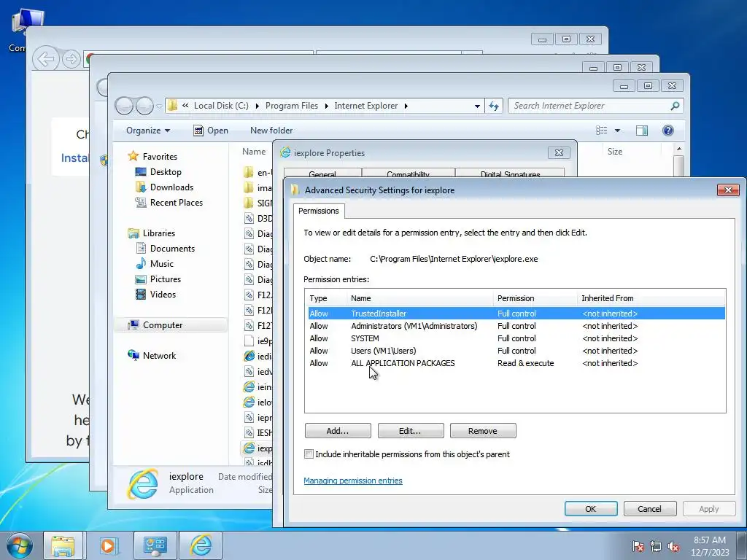This screenshot has width=747, height=560.
Task: Expand the breadcrumb arrow after Local Disk (C:)
Action: [258, 106]
